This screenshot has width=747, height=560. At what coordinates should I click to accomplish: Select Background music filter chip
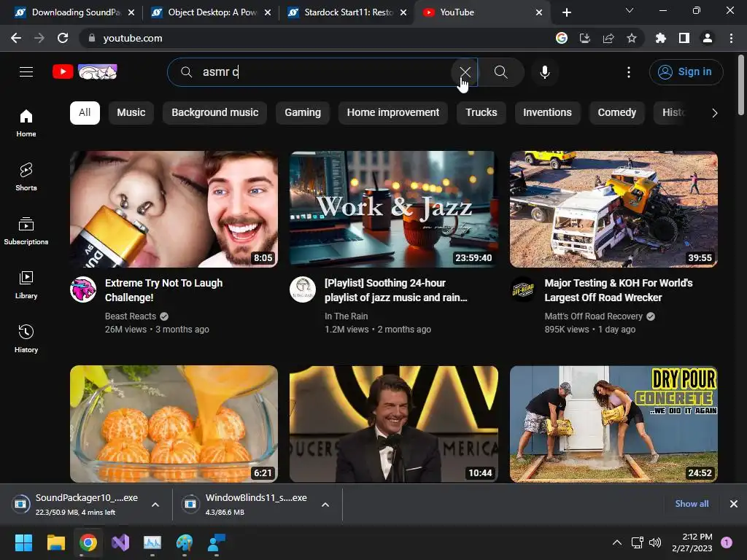[x=215, y=113]
